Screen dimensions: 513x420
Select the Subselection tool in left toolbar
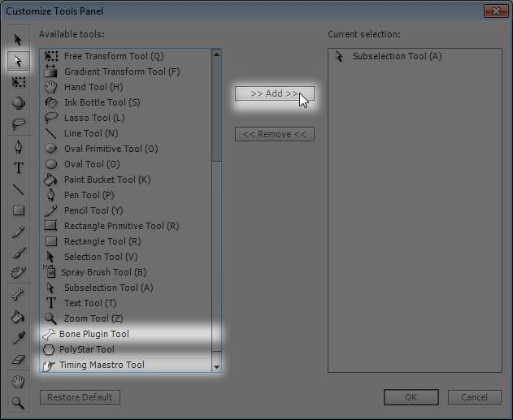(19, 61)
